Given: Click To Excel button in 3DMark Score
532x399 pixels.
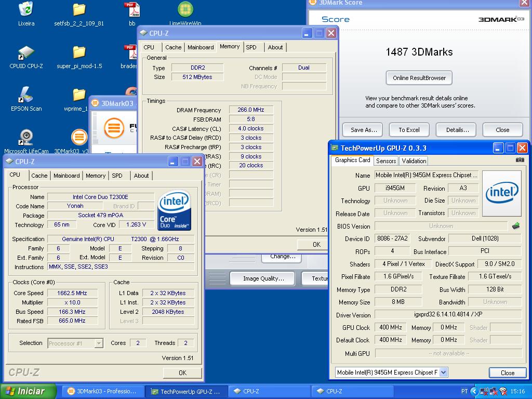Looking at the screenshot, I should tap(409, 129).
